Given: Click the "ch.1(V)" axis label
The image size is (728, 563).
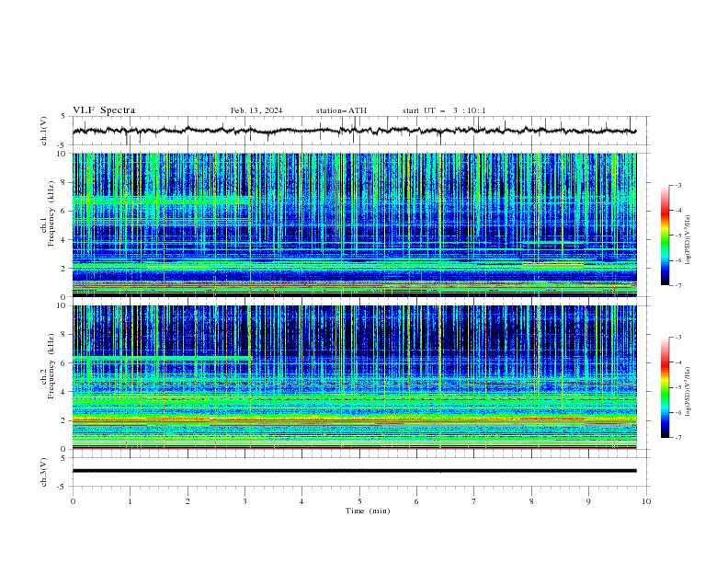Looking at the screenshot, I should click(44, 131).
